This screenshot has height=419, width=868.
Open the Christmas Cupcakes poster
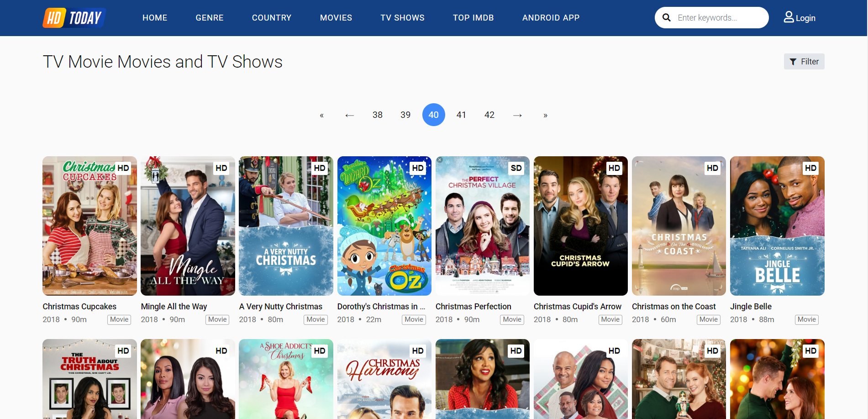[x=89, y=226]
